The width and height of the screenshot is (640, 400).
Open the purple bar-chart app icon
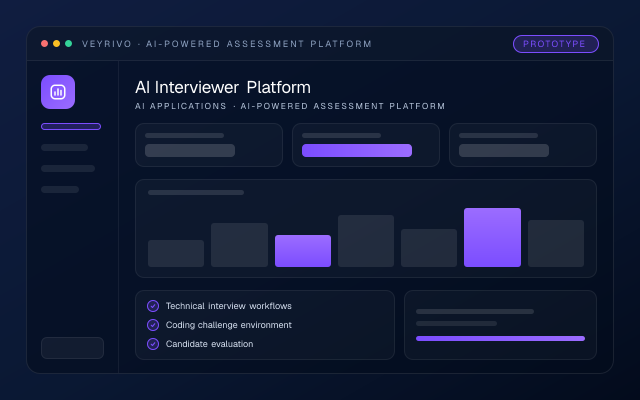pyautogui.click(x=58, y=92)
